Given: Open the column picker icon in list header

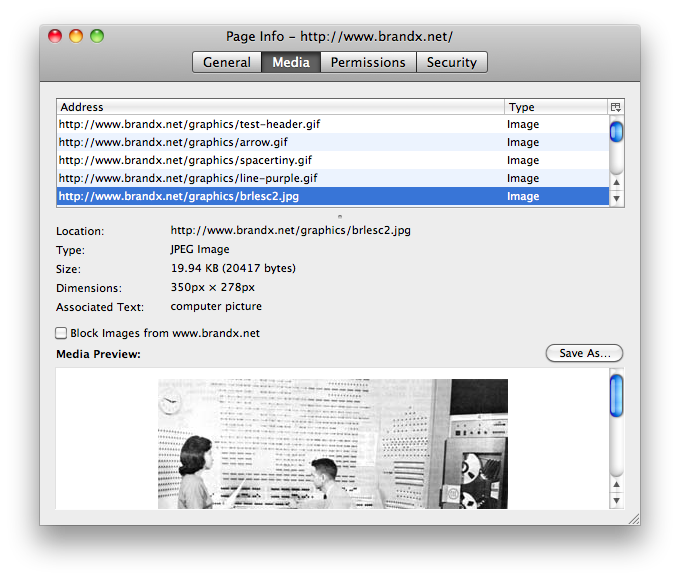Looking at the screenshot, I should click(x=616, y=107).
